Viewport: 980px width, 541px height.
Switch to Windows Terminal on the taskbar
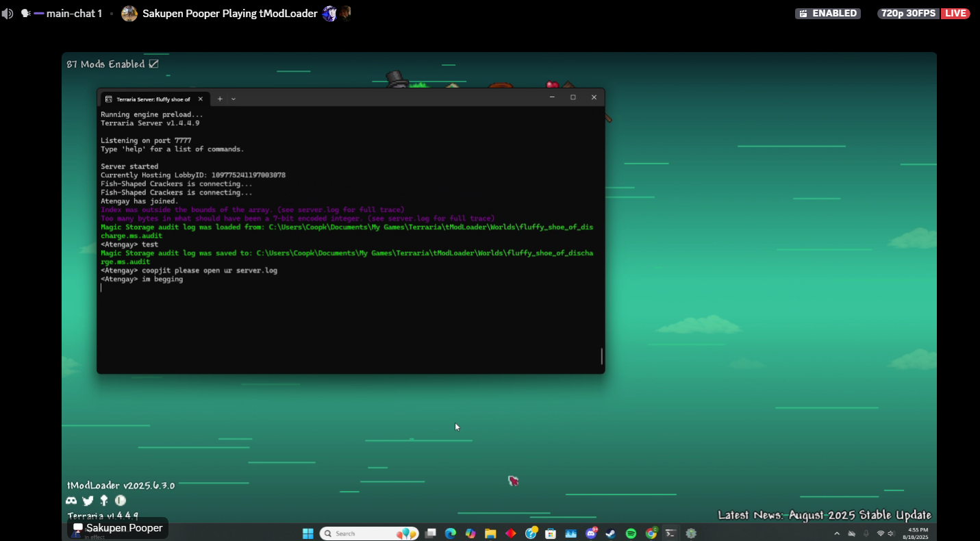click(670, 533)
